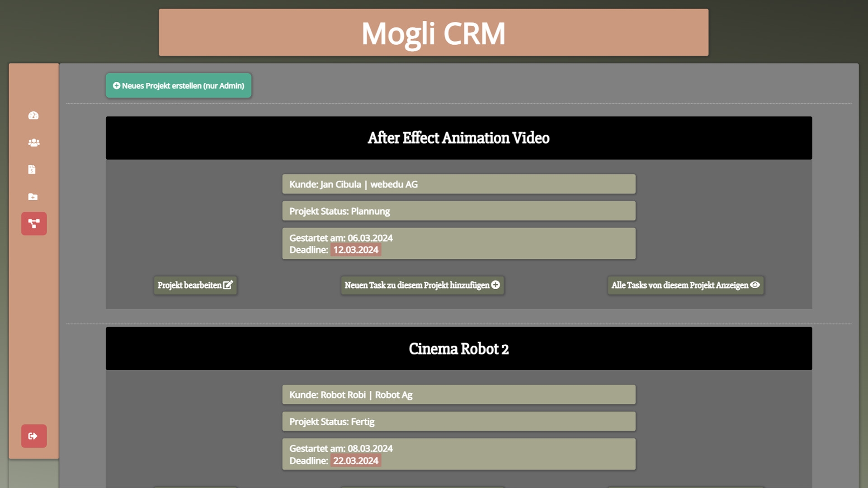868x488 pixels.
Task: Click Projekt bearbeiten for After Effect Animation Video
Action: [190, 286]
